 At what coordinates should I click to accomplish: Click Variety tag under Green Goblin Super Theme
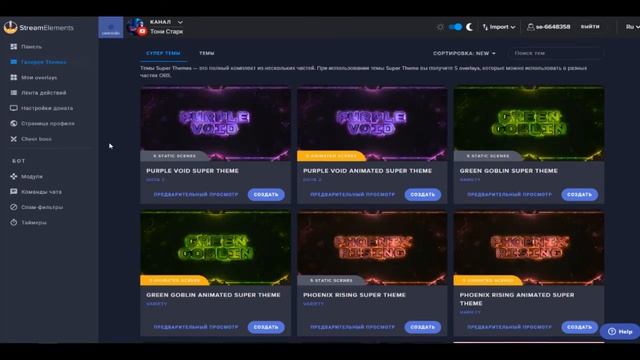tap(470, 180)
